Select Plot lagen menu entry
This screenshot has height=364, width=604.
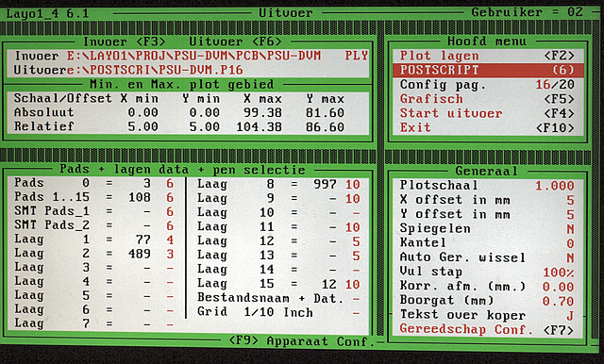tap(487, 56)
